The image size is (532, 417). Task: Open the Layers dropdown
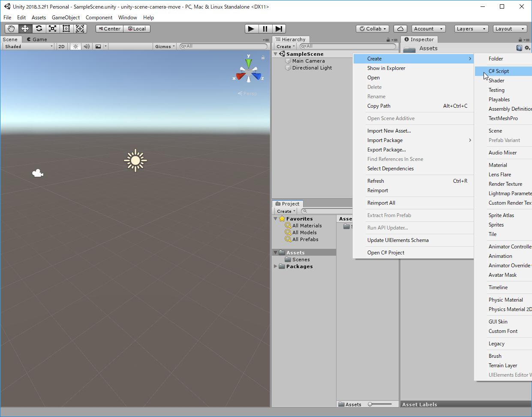pyautogui.click(x=471, y=29)
